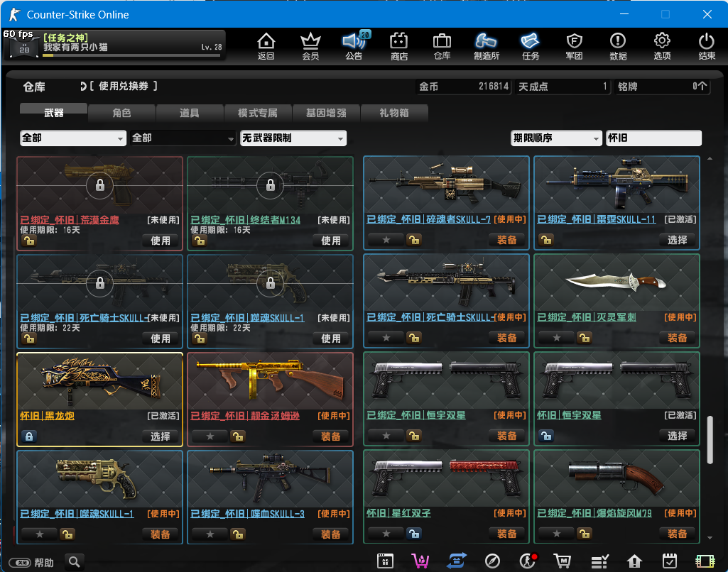
Task: Click the scrollbar up arrow
Action: tap(710, 159)
